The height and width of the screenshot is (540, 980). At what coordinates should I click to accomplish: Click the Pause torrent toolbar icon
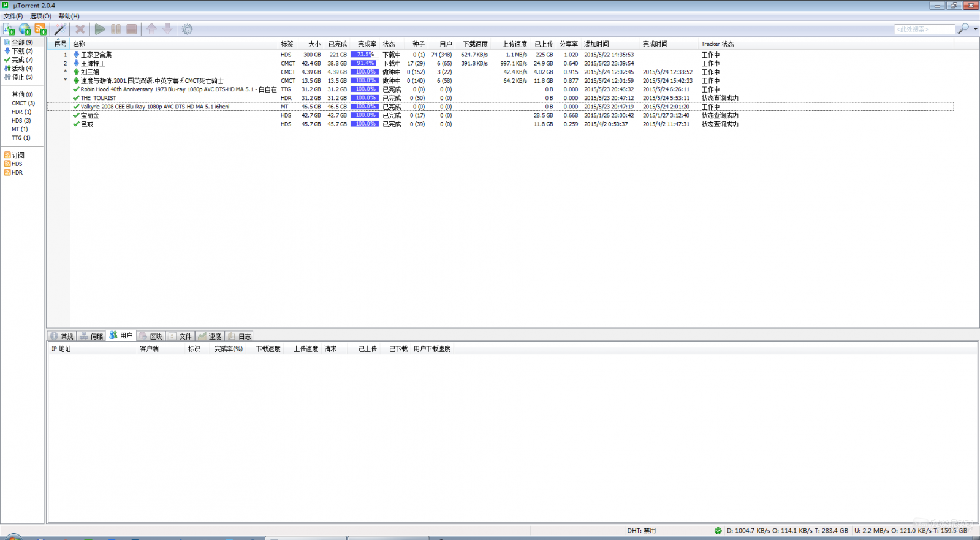click(x=116, y=29)
